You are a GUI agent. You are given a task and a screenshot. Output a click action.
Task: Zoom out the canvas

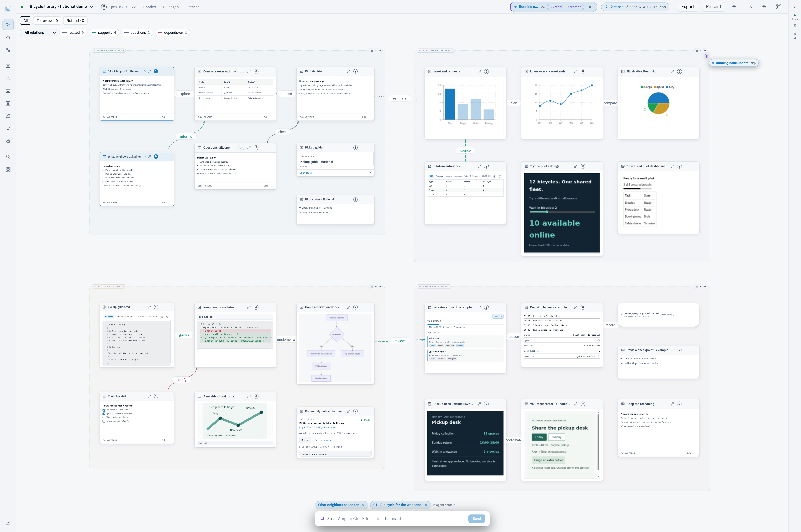tap(735, 7)
